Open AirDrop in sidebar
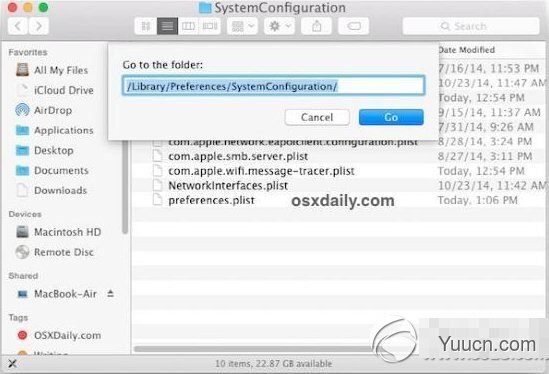The height and width of the screenshot is (374, 549). click(x=44, y=110)
